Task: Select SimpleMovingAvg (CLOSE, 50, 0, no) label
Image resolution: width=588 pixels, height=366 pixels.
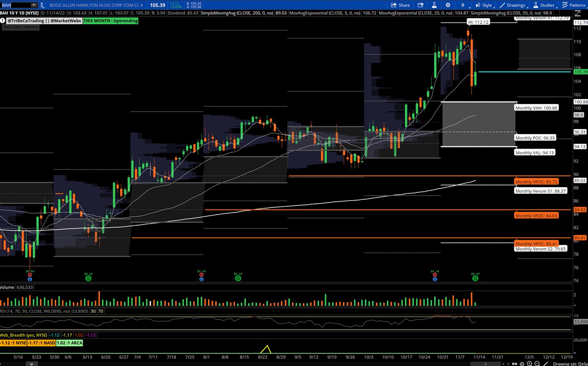Action: click(506, 13)
